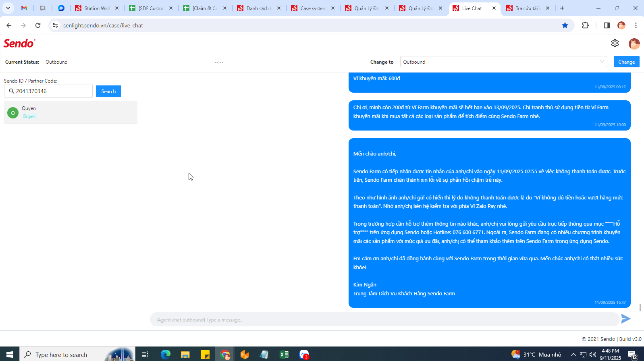Open Chrome profile avatar
The width and height of the screenshot is (644, 361).
(621, 25)
